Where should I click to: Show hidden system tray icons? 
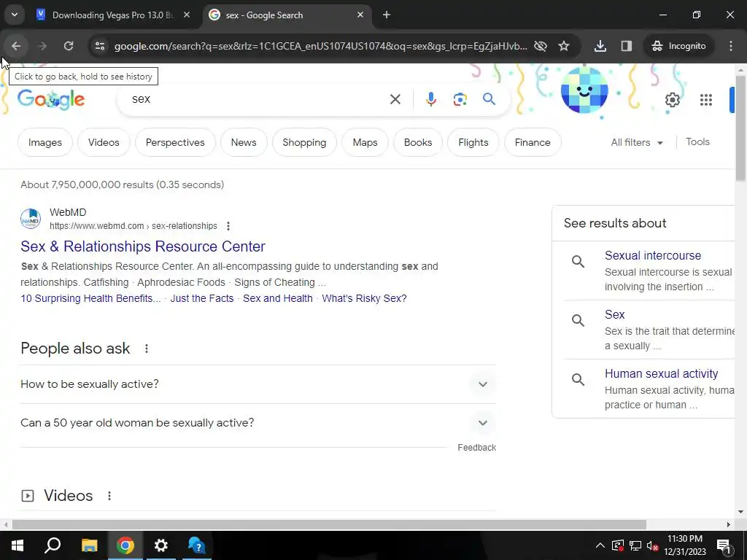600,545
